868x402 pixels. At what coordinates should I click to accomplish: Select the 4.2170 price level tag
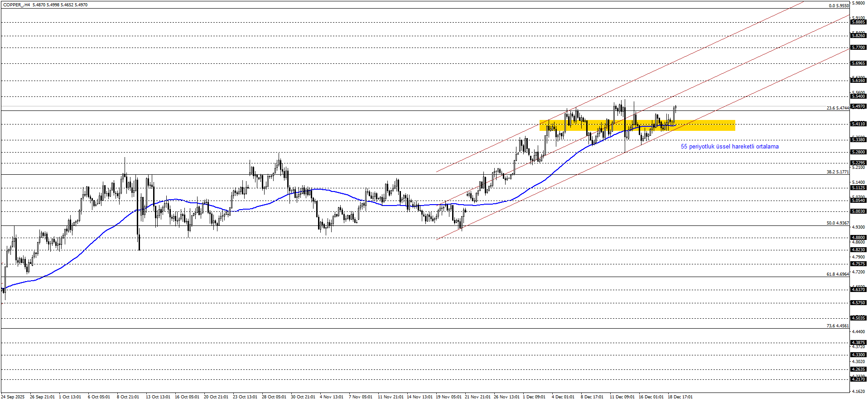(x=858, y=379)
